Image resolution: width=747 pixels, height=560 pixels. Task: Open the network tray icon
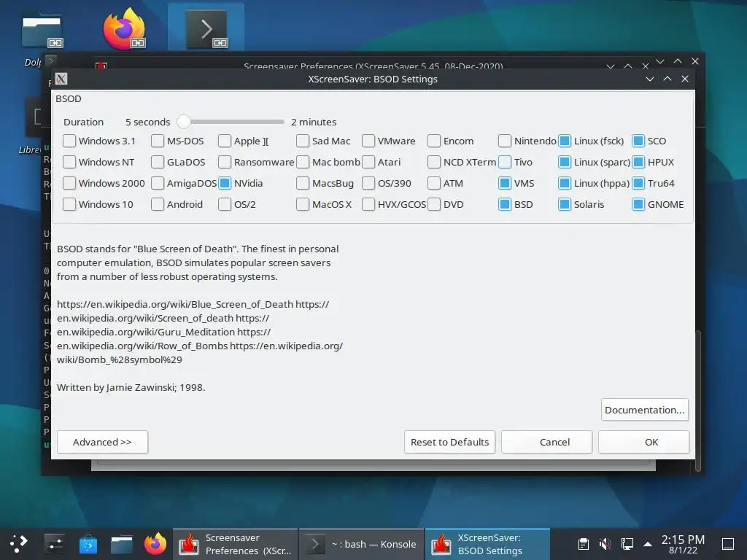627,544
